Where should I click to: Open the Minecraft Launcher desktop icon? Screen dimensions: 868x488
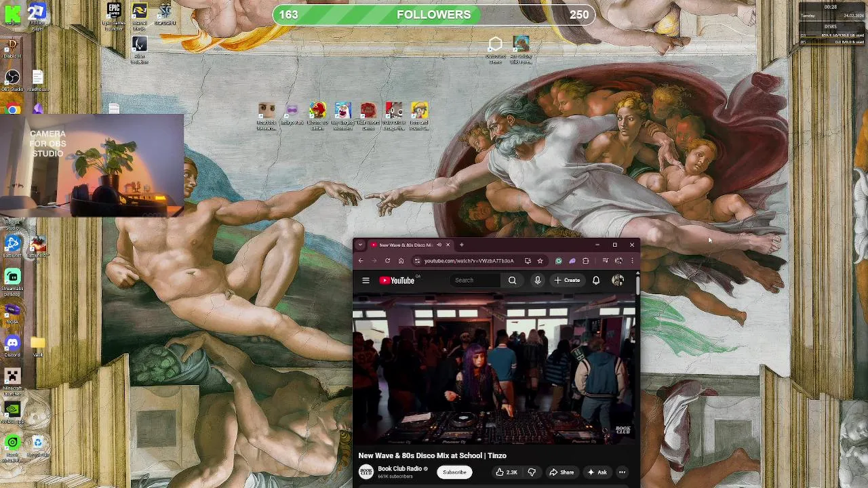[12, 382]
